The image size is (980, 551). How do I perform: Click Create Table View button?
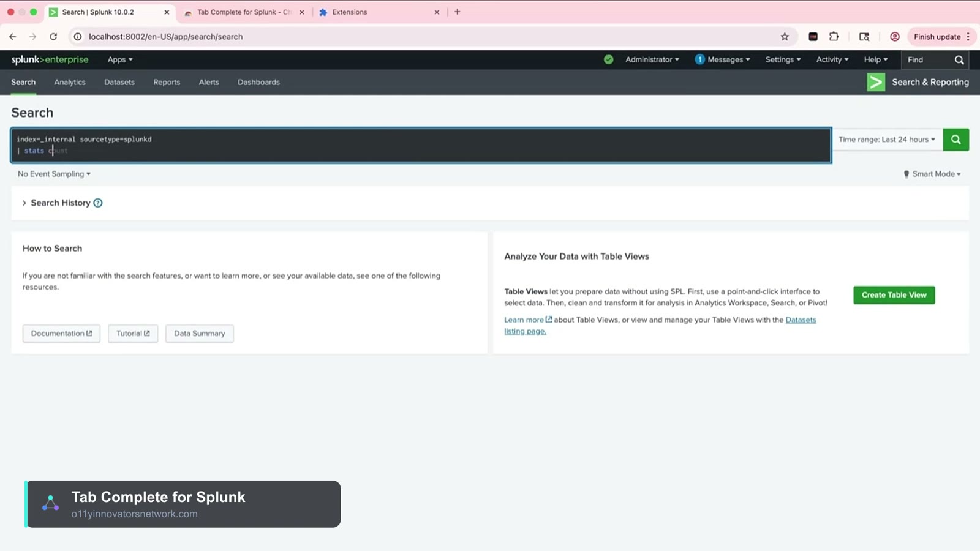[894, 295]
